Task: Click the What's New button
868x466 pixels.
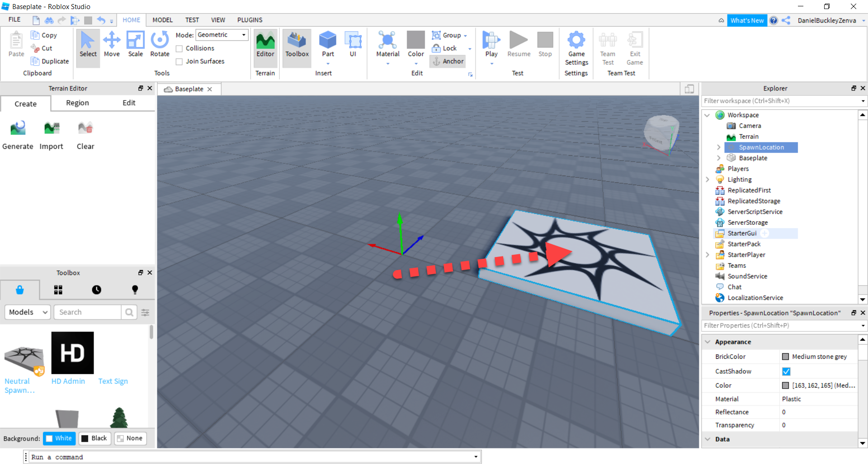Action: click(x=747, y=20)
